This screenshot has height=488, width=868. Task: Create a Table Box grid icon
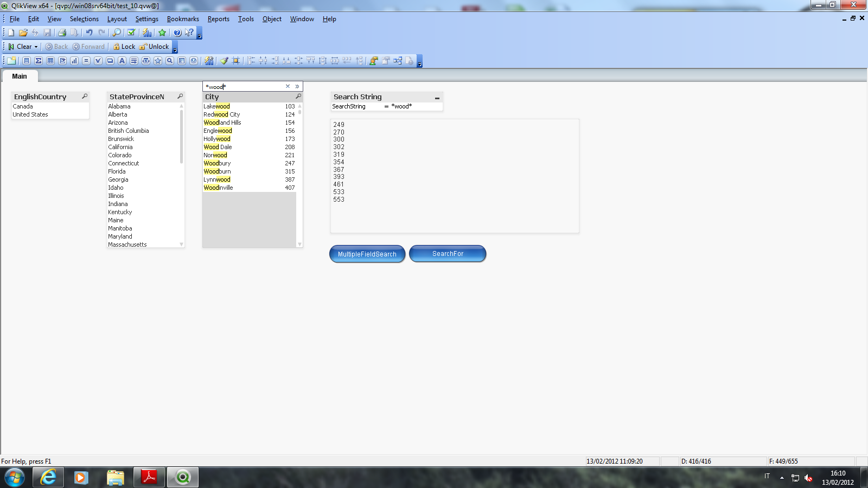point(50,61)
